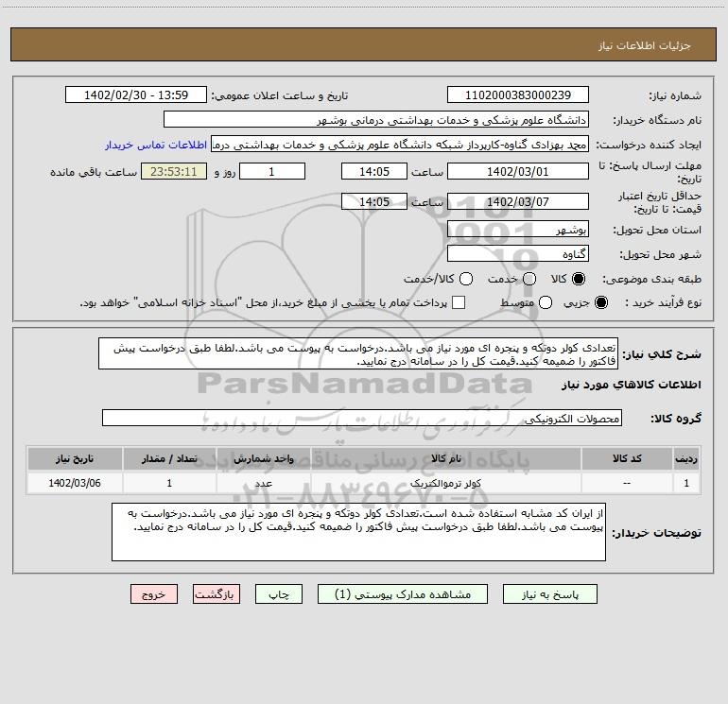Select the کالا radio button
The image size is (728, 704).
pos(579,279)
